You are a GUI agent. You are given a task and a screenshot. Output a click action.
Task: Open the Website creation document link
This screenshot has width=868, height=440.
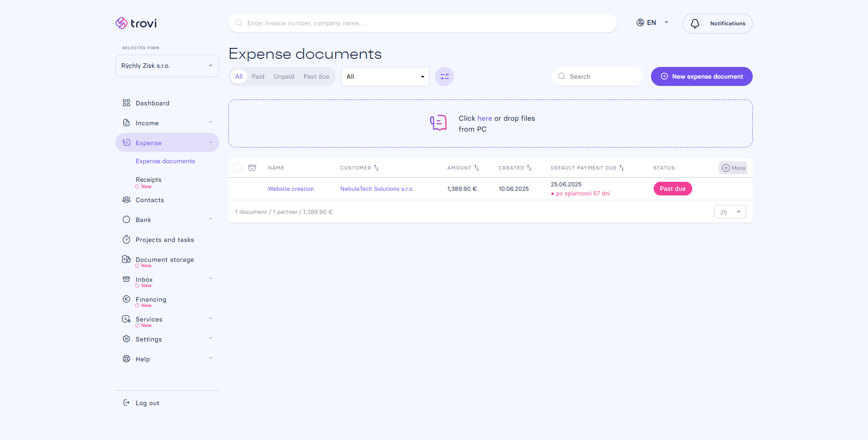click(x=291, y=189)
